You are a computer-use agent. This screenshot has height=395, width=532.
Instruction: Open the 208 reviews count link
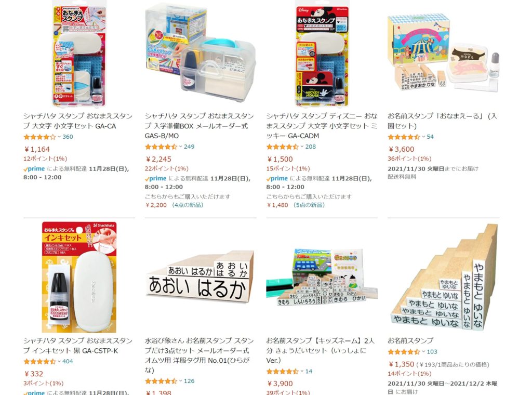coord(311,147)
